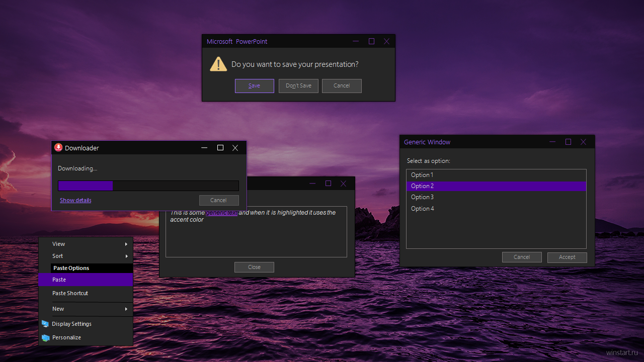Click Cancel in Generic Window
This screenshot has height=362, width=644.
[x=522, y=257]
